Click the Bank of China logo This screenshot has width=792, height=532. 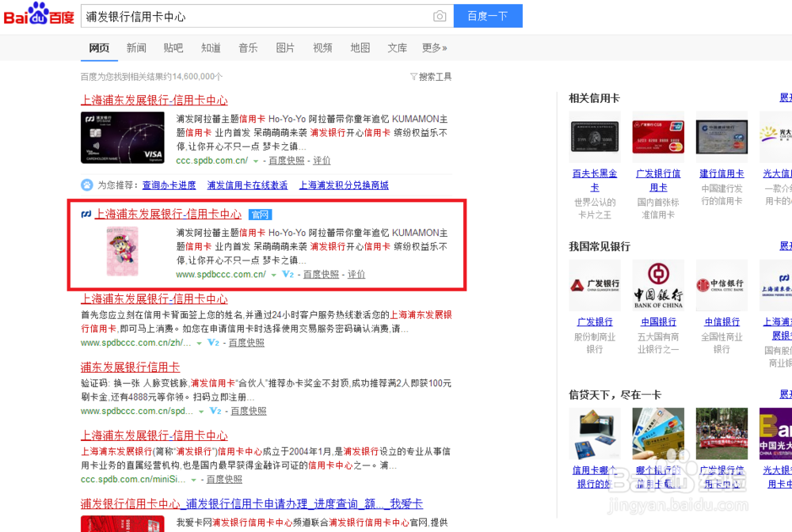tap(658, 285)
